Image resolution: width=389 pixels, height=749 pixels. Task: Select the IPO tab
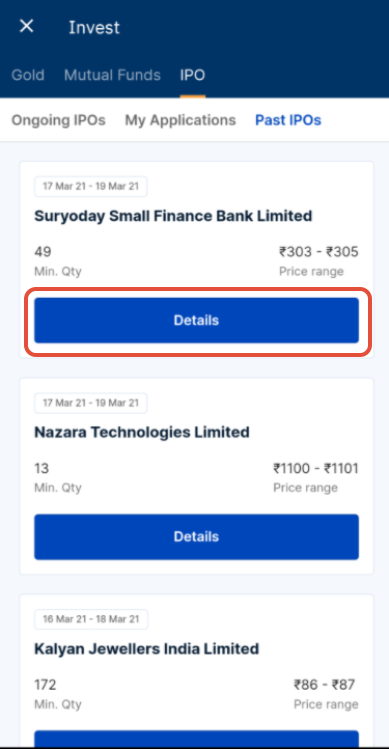[193, 75]
